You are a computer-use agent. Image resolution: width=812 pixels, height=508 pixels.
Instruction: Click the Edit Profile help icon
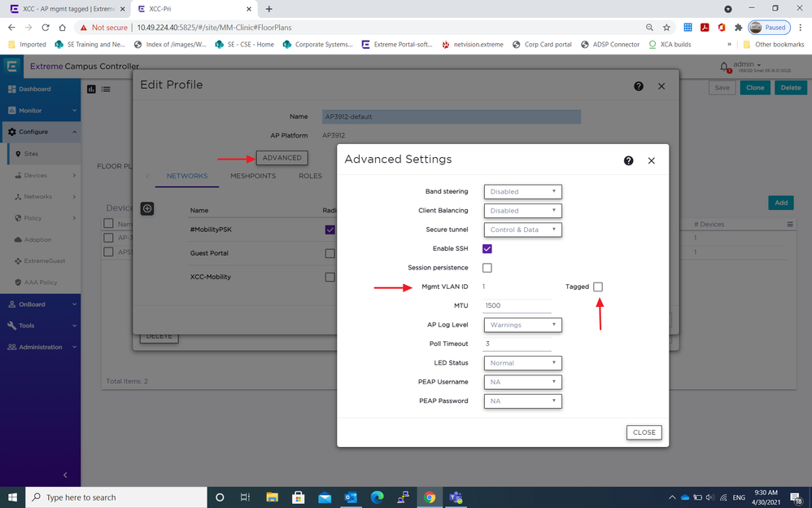pos(639,86)
